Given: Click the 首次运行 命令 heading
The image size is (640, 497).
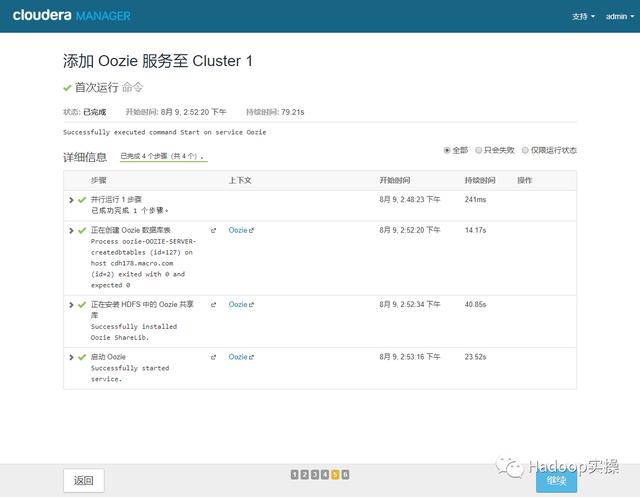Looking at the screenshot, I should tap(109, 87).
